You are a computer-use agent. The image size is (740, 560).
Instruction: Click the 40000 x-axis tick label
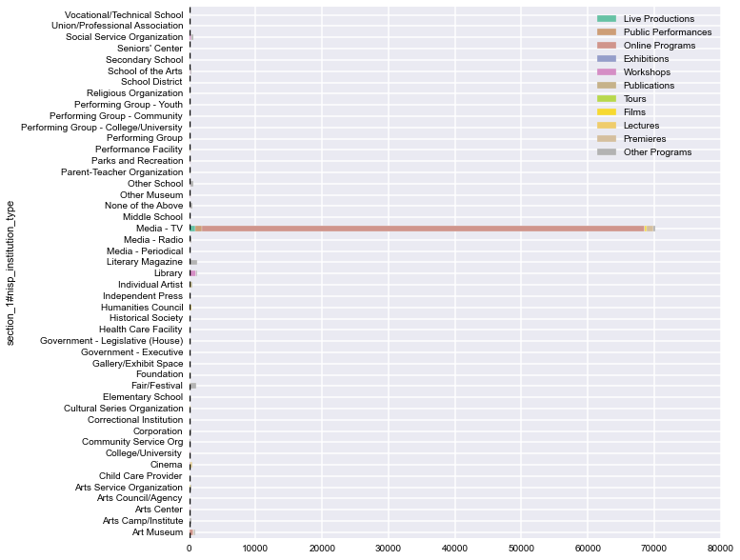click(x=454, y=549)
